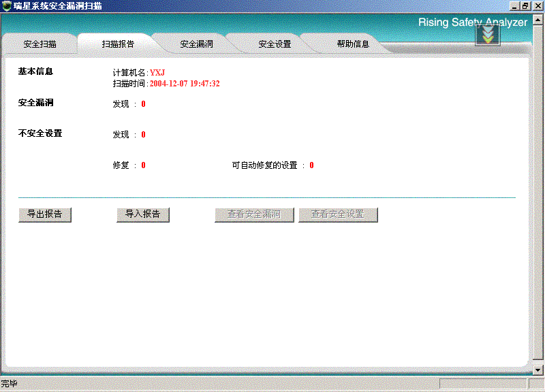Open the 安全漏洞 tab
This screenshot has width=545, height=392.
(x=196, y=44)
